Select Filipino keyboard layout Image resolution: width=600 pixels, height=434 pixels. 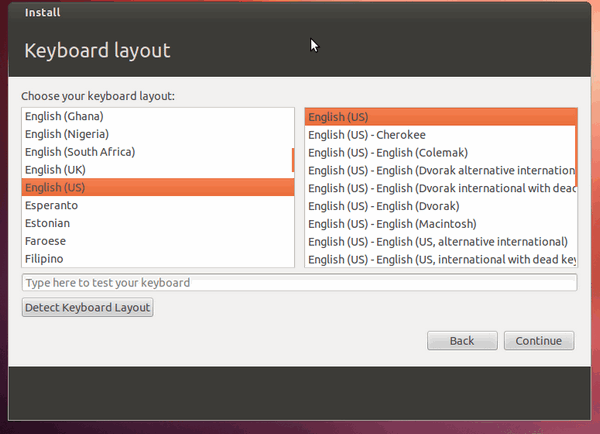coord(46,259)
